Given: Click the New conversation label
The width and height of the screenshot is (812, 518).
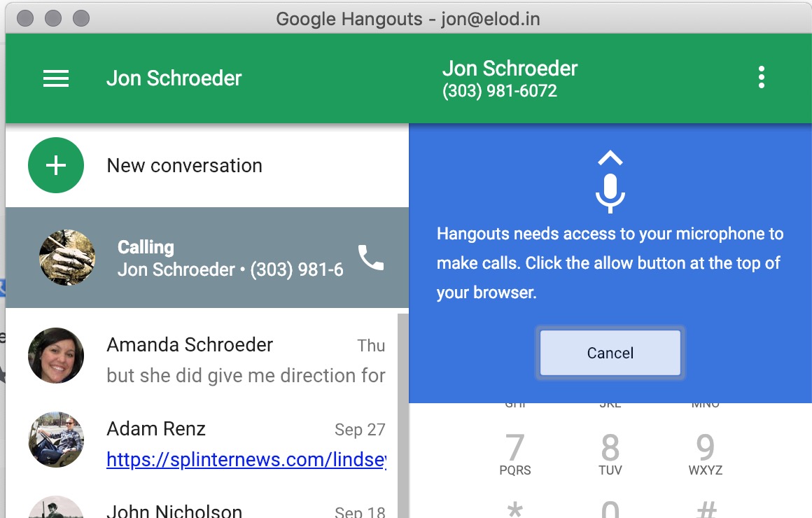Looking at the screenshot, I should pyautogui.click(x=184, y=166).
